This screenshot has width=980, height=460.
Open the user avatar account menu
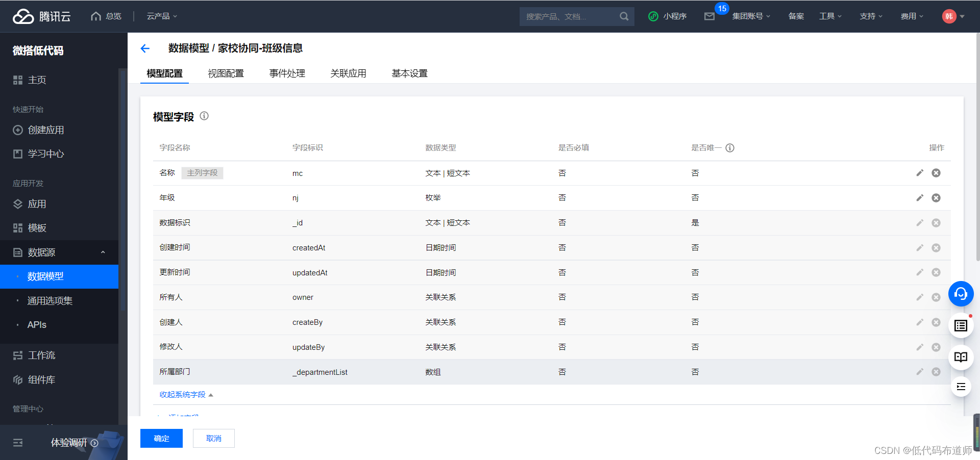click(x=953, y=16)
